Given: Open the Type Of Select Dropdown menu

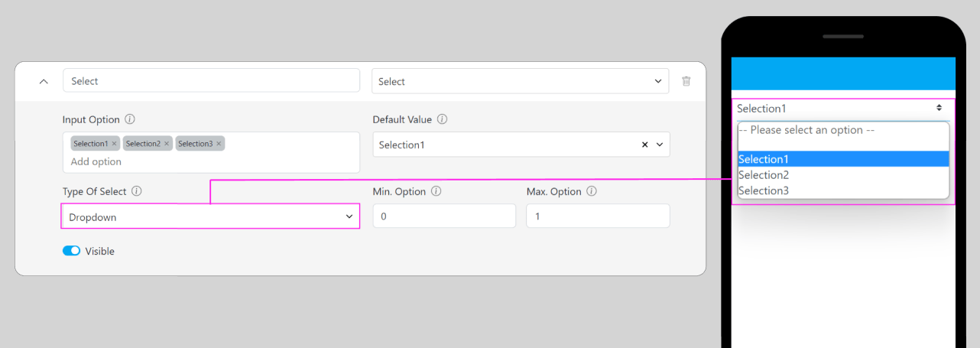Looking at the screenshot, I should pyautogui.click(x=210, y=217).
